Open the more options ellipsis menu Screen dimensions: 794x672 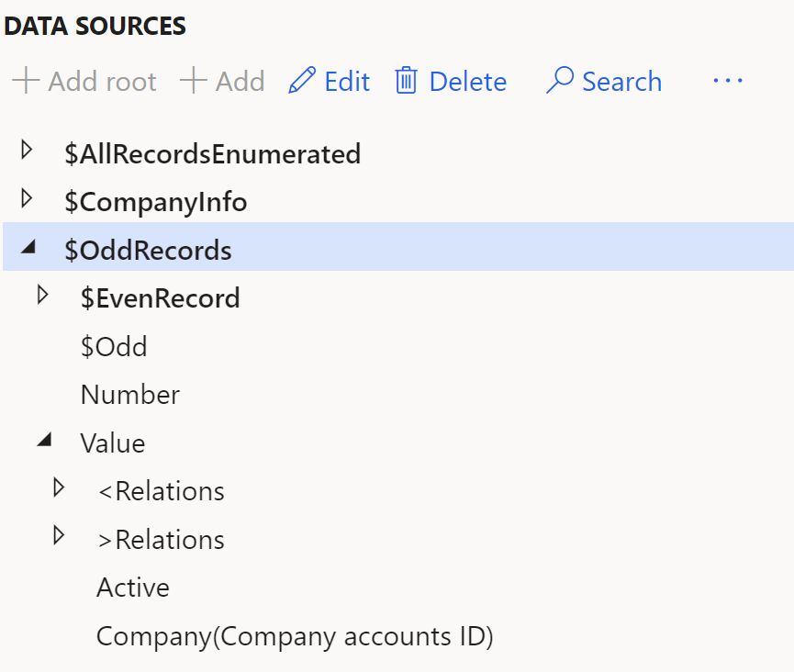pyautogui.click(x=727, y=82)
